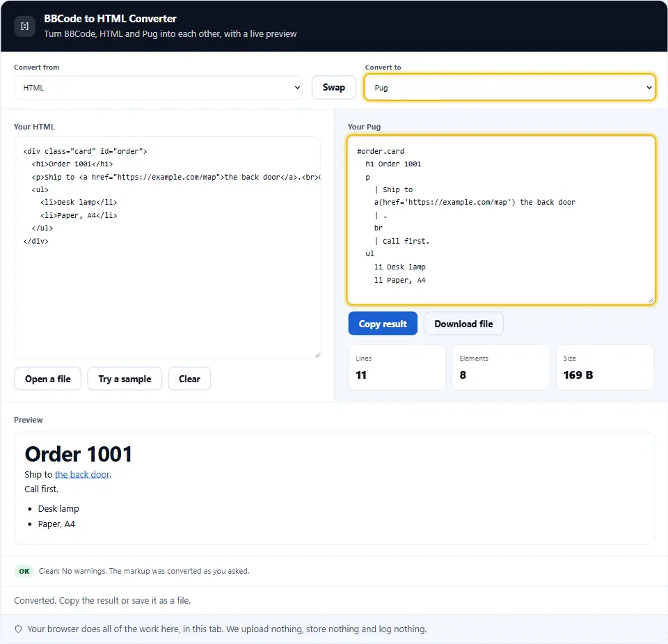Click the 'Desk lamp' preview list item
The image size is (668, 644).
(x=58, y=508)
